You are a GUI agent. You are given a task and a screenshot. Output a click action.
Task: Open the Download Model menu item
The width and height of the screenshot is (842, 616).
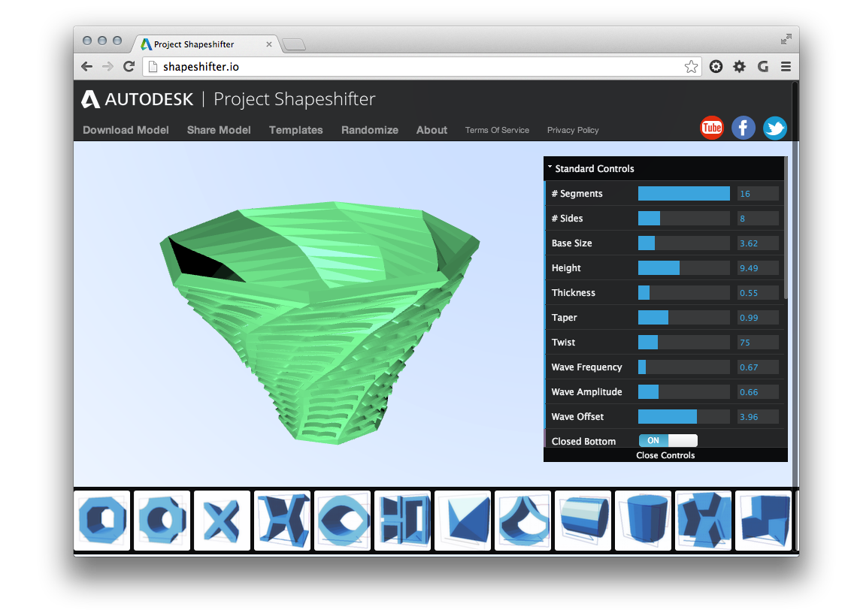[x=126, y=130]
